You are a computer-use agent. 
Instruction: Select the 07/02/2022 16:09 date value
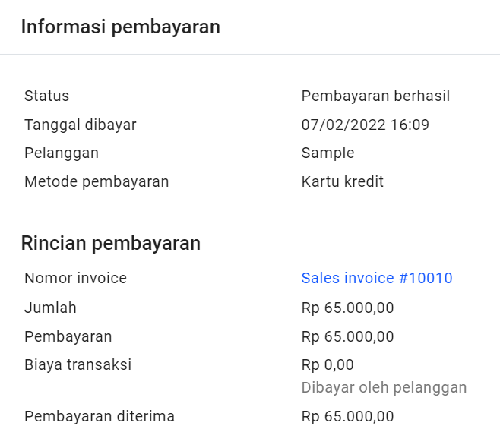(x=365, y=125)
